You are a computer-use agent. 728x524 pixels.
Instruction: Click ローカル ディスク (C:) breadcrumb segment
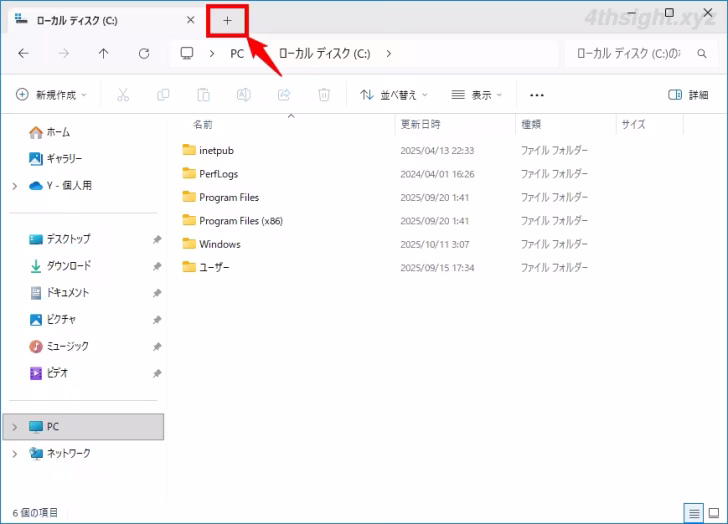pyautogui.click(x=325, y=54)
